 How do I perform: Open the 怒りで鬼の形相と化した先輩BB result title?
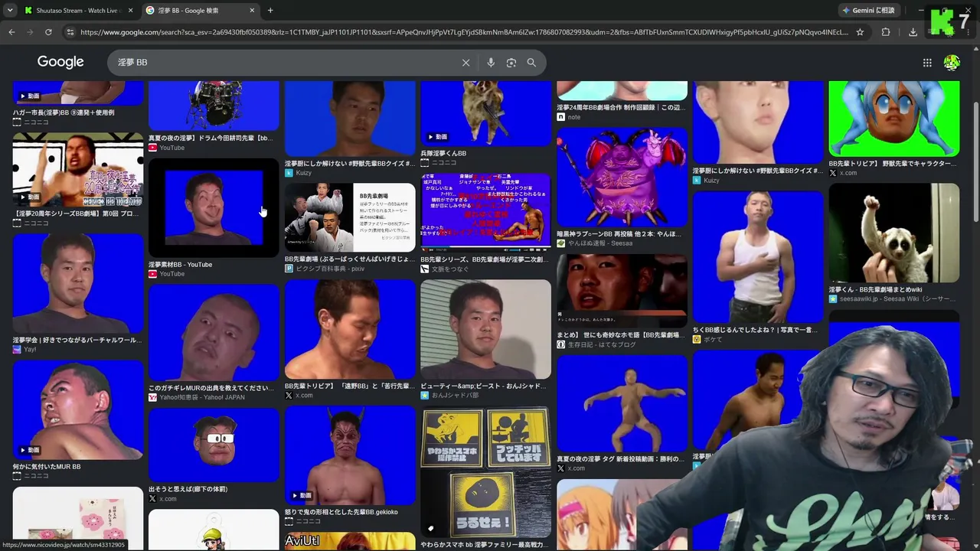[341, 512]
